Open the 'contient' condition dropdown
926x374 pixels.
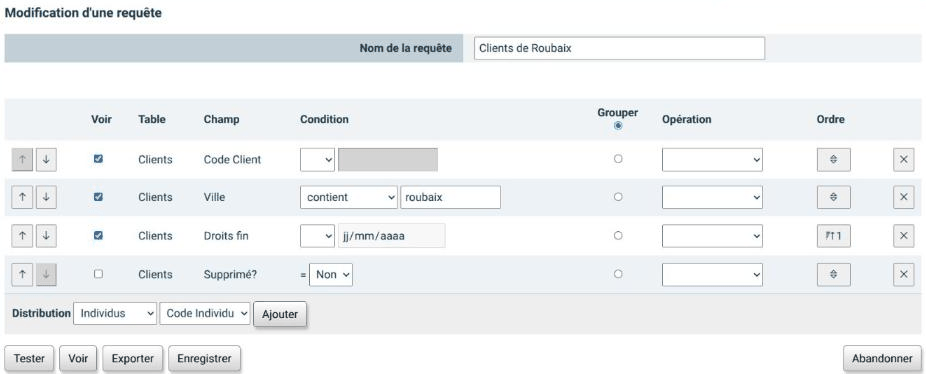pyautogui.click(x=349, y=197)
